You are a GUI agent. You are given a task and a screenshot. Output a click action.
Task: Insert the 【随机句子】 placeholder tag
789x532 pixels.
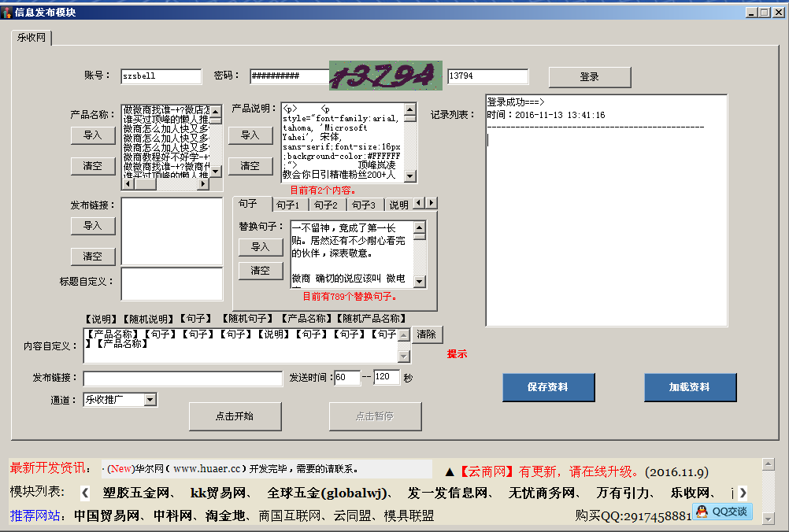coord(247,319)
